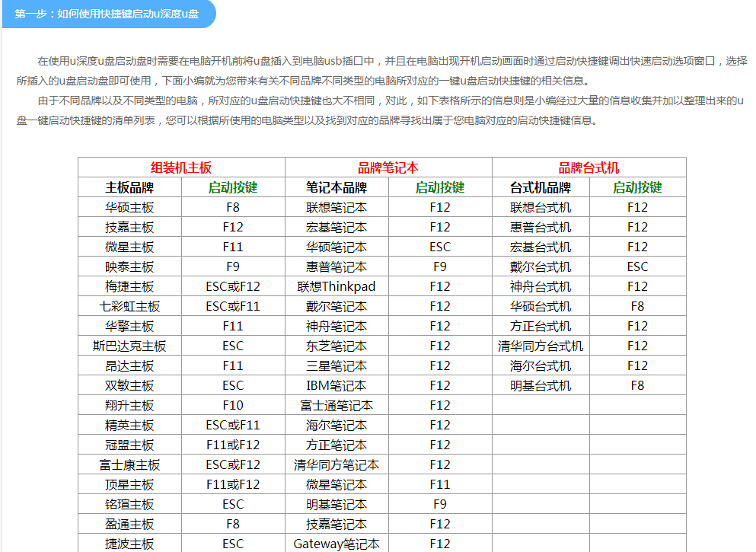Select the '神舟台式机' cell
The image size is (756, 552).
coord(541,286)
